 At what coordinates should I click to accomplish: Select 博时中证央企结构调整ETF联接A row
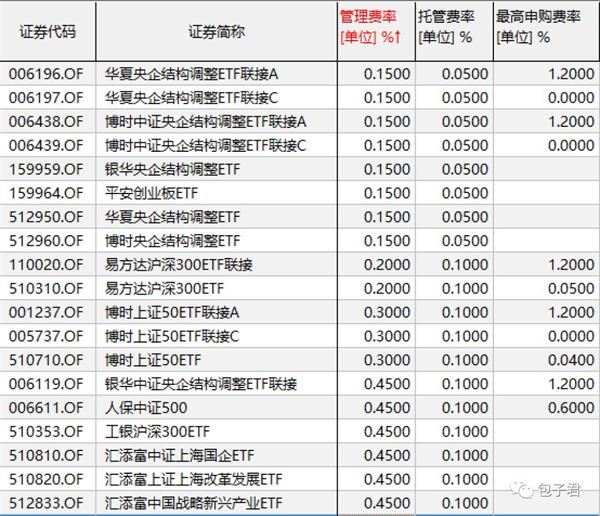[x=300, y=121]
